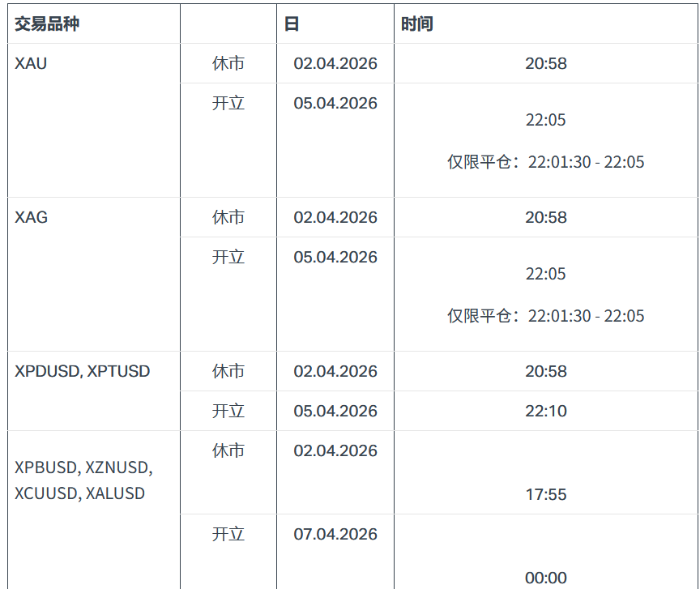Select the XAG symbol cell

[x=31, y=217]
